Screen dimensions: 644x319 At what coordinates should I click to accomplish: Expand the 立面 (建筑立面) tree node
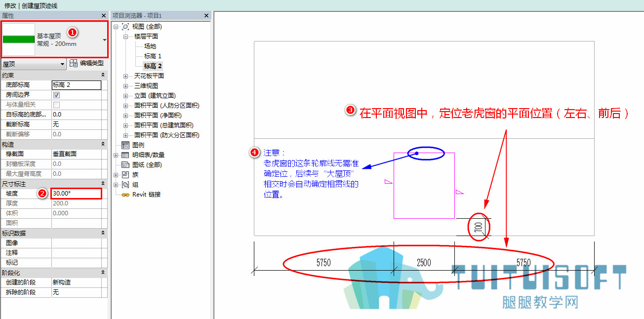[125, 96]
